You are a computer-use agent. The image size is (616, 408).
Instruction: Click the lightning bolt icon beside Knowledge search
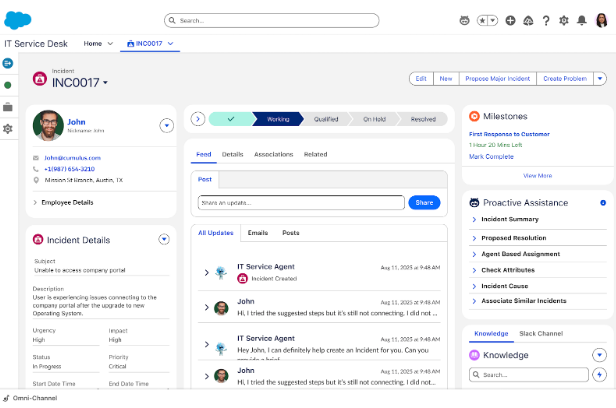pos(599,375)
